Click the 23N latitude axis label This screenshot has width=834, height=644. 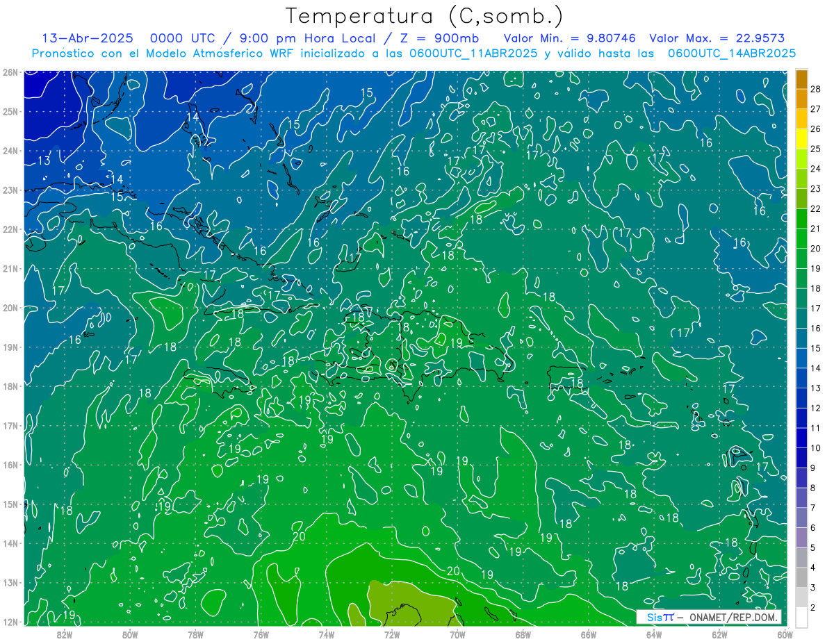click(x=10, y=190)
